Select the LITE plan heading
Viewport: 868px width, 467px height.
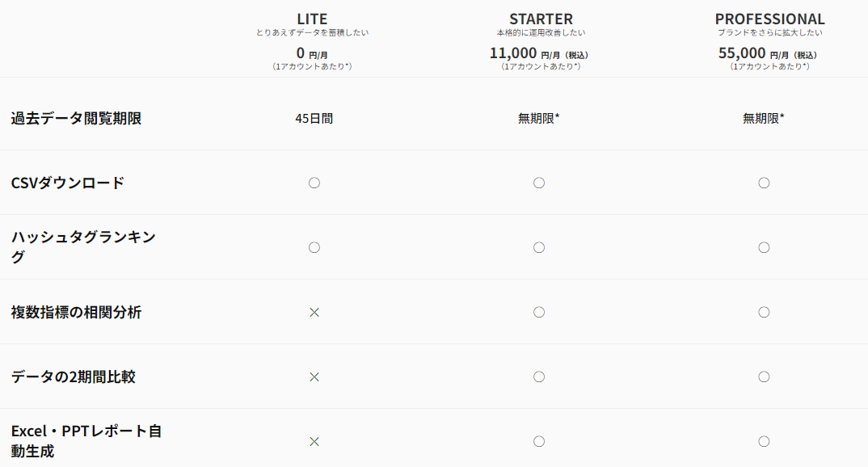click(x=313, y=19)
